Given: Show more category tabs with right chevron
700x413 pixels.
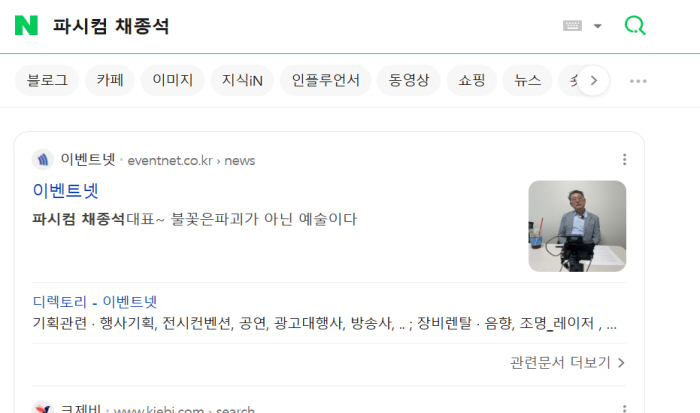Looking at the screenshot, I should click(593, 80).
